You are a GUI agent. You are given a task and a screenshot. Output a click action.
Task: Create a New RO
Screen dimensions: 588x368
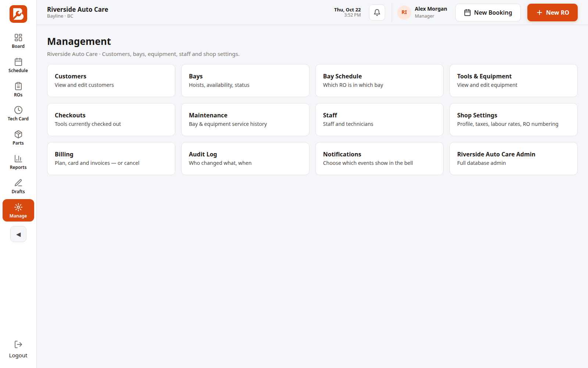pos(552,13)
